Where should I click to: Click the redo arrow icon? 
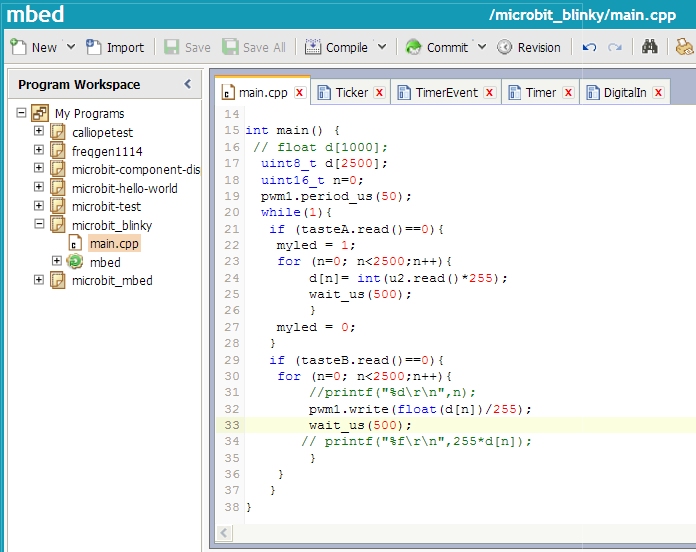615,47
